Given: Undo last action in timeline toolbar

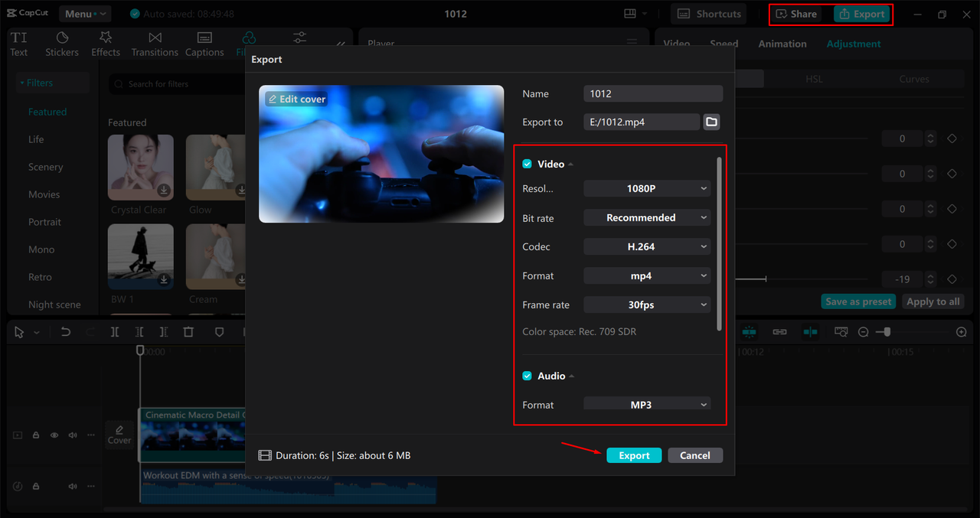Looking at the screenshot, I should tap(66, 332).
